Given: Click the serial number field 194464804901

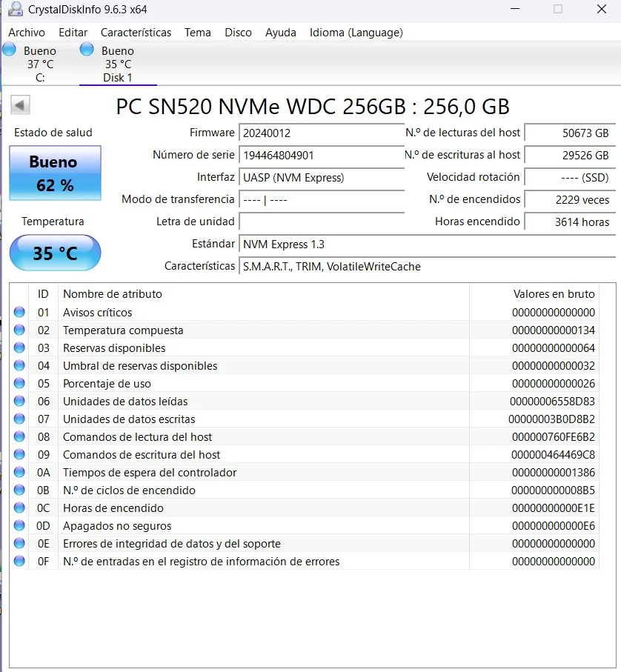Looking at the screenshot, I should 322,156.
